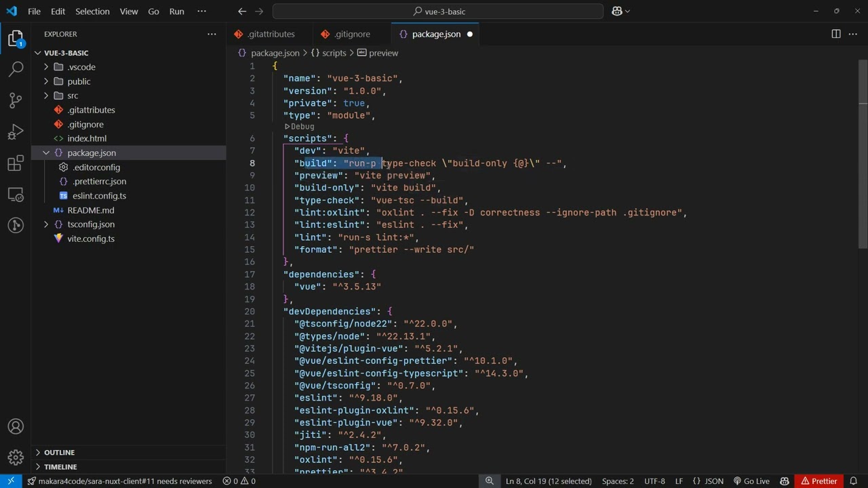Open the Manage gear icon
This screenshot has height=488, width=868.
16,457
